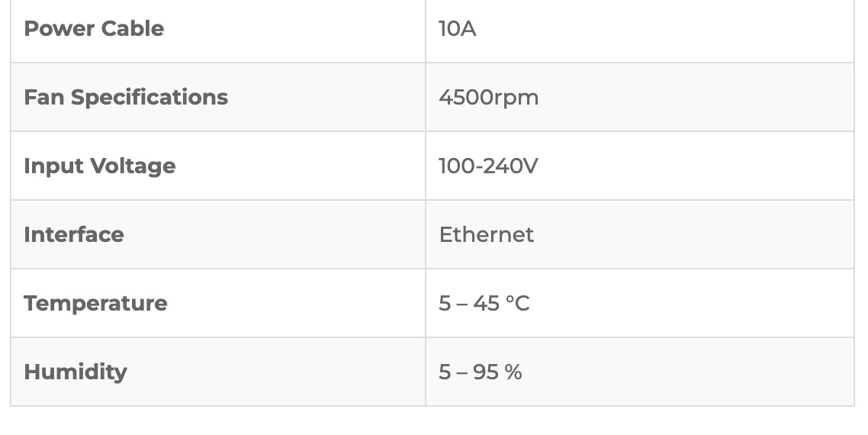Click the percent sign in humidity value
This screenshot has width=868, height=435.
513,372
